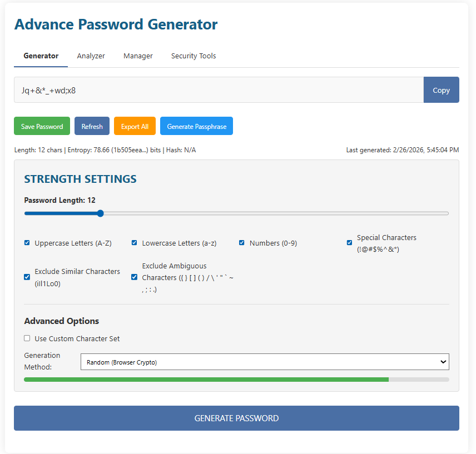The image size is (476, 454).
Task: Click Save Password
Action: 42,126
